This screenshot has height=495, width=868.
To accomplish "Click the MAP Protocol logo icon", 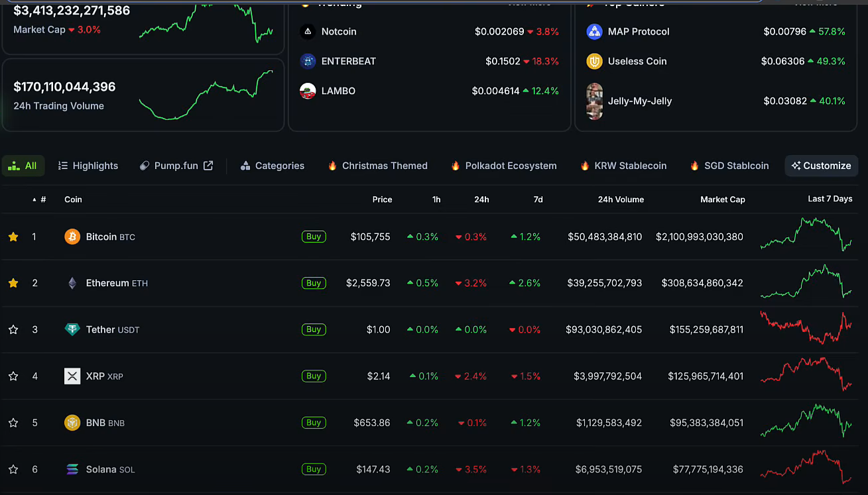I will click(x=594, y=32).
